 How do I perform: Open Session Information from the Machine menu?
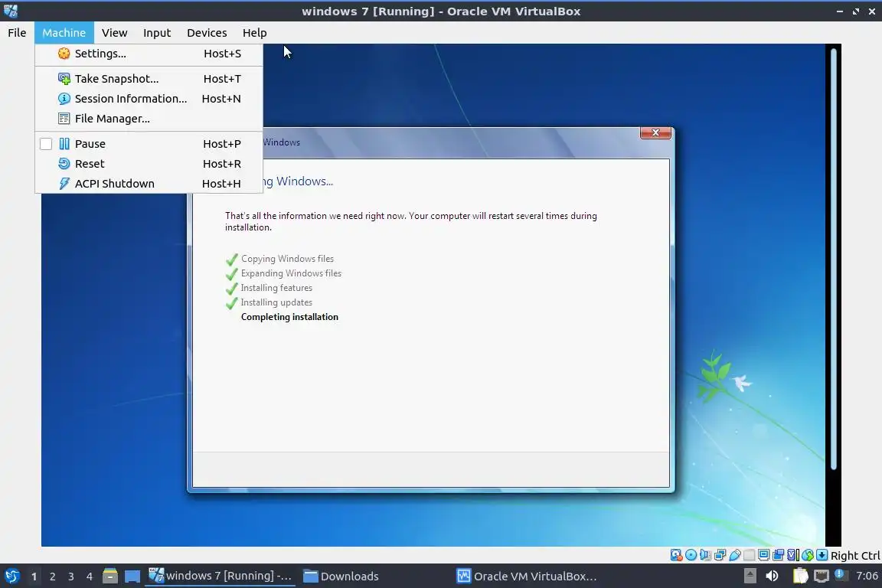pos(149,99)
